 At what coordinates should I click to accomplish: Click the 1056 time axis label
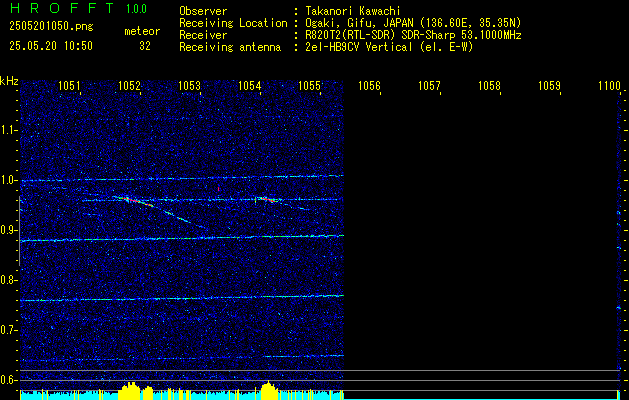click(369, 86)
